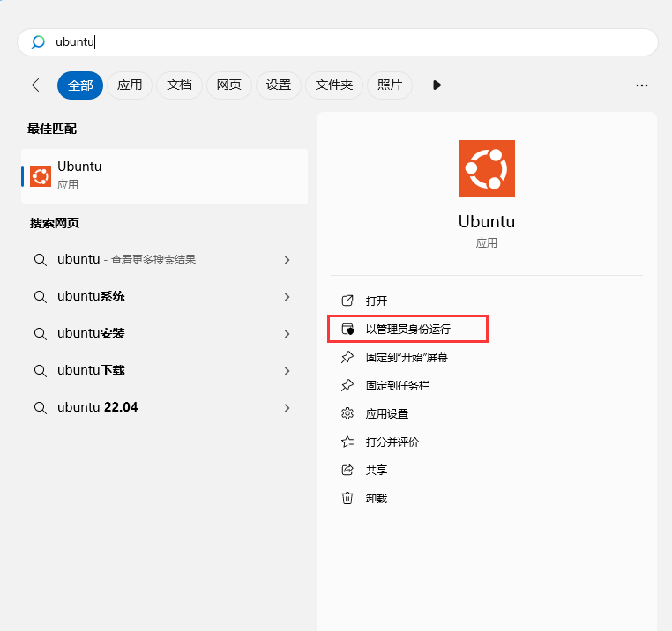Expand chevron beside ubuntu安装

[x=287, y=334]
